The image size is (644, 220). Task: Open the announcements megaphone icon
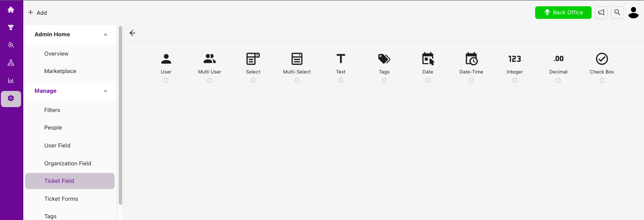[601, 13]
